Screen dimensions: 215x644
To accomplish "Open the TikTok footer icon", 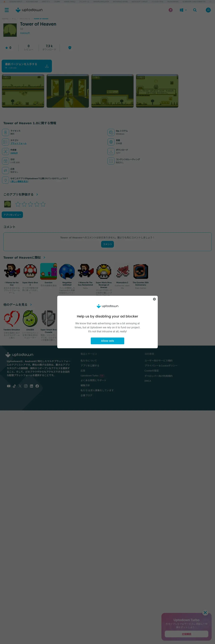I will (14, 386).
